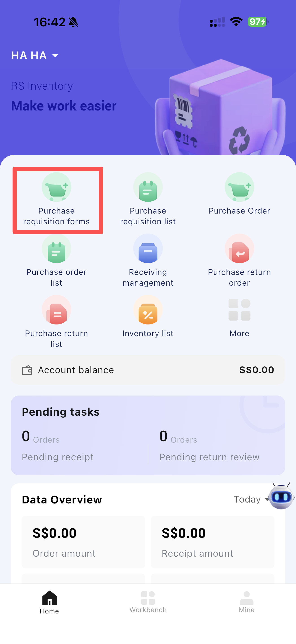Open the Inventory list icon

point(148,310)
